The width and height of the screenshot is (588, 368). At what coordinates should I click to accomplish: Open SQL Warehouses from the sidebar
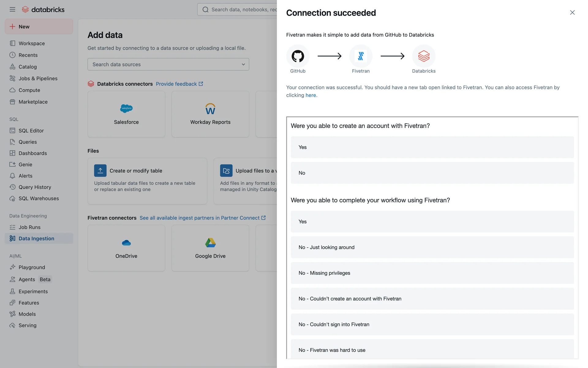click(x=39, y=198)
